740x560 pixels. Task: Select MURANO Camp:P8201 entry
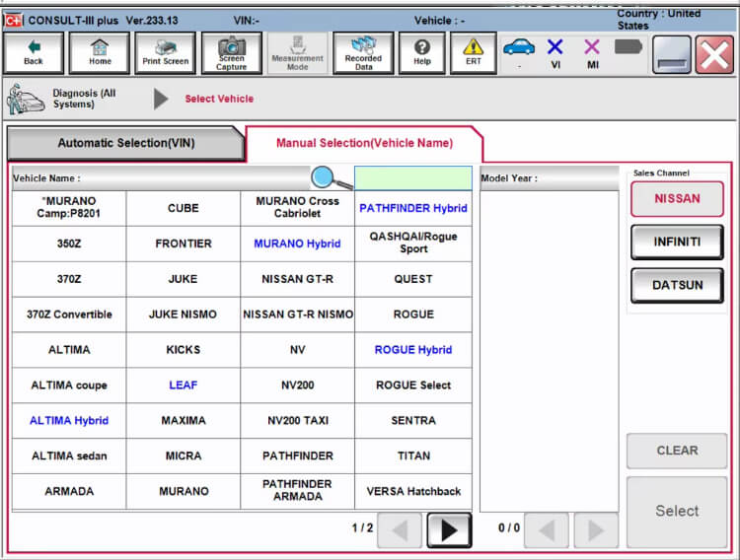(69, 208)
